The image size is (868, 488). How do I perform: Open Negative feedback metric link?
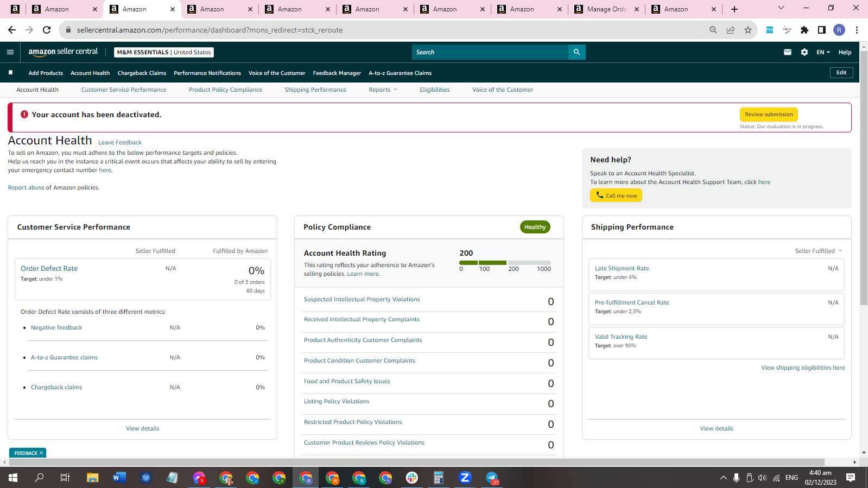click(56, 327)
